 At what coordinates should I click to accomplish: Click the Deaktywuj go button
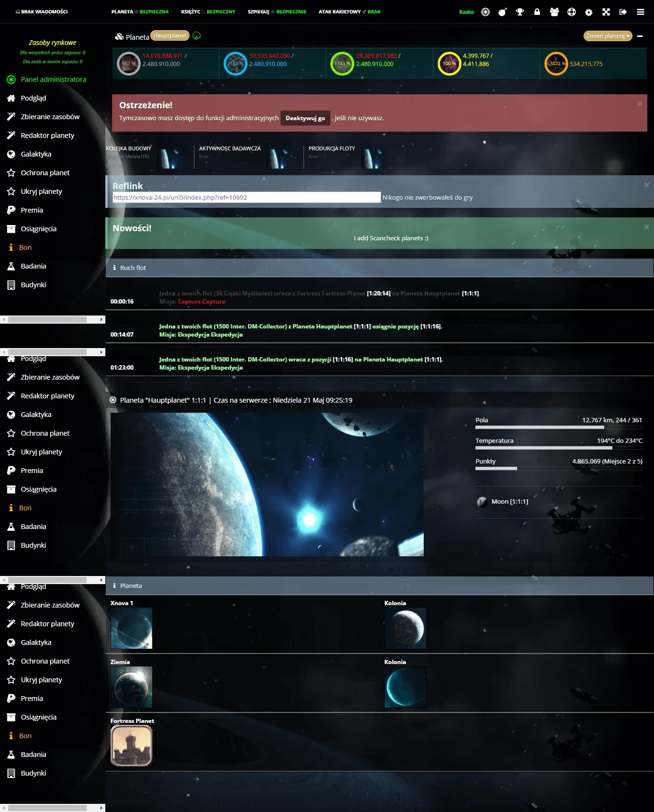(x=305, y=118)
